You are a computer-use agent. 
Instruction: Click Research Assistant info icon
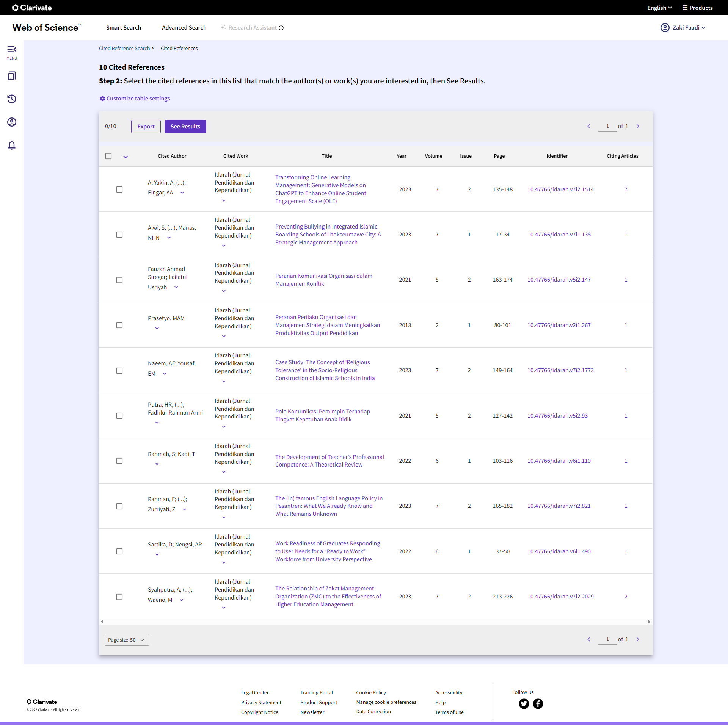point(281,28)
